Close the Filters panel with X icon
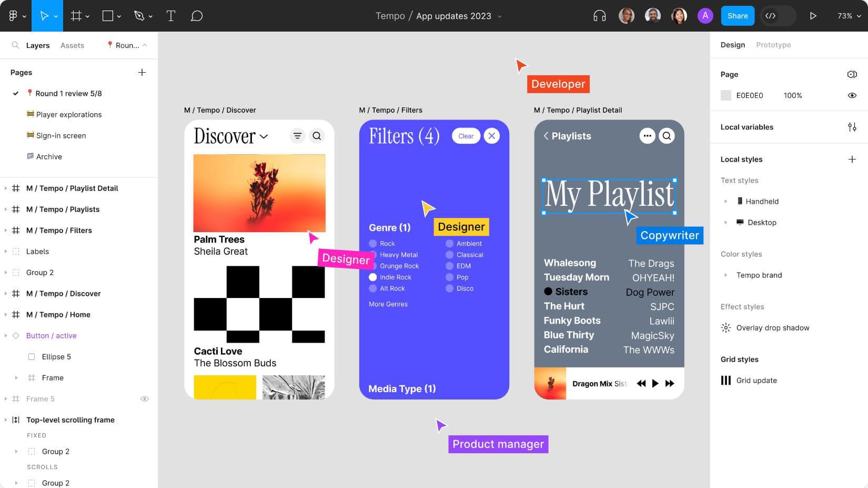This screenshot has height=488, width=868. coord(492,136)
